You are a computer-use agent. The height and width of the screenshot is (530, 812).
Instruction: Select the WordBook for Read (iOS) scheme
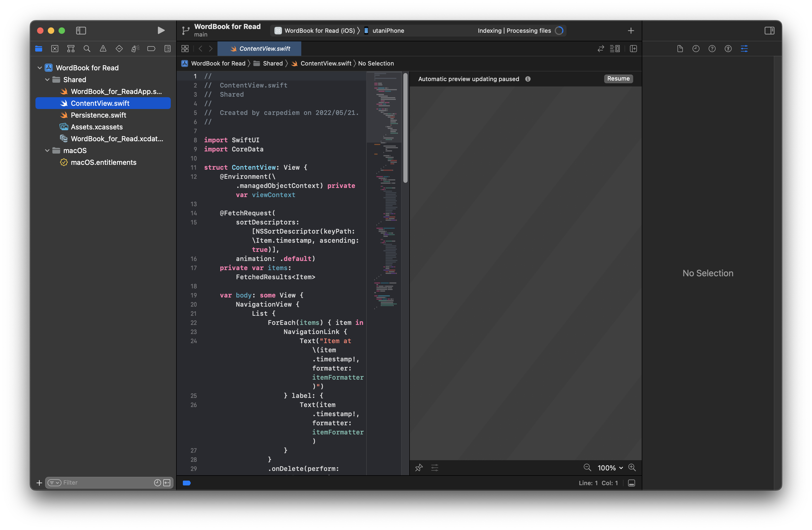pos(316,31)
